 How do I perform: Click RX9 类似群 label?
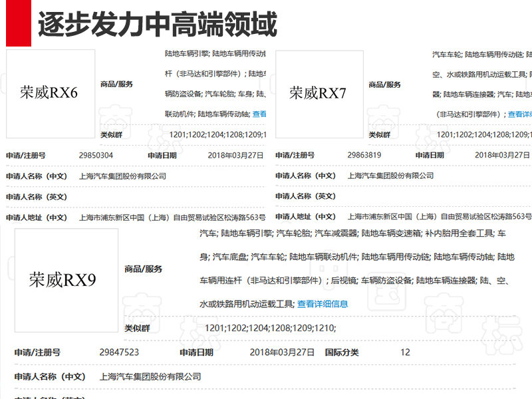137,328
